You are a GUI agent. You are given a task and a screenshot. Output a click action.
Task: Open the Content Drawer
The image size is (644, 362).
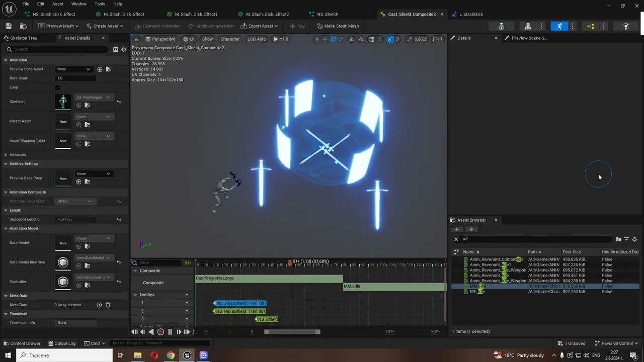[21, 343]
